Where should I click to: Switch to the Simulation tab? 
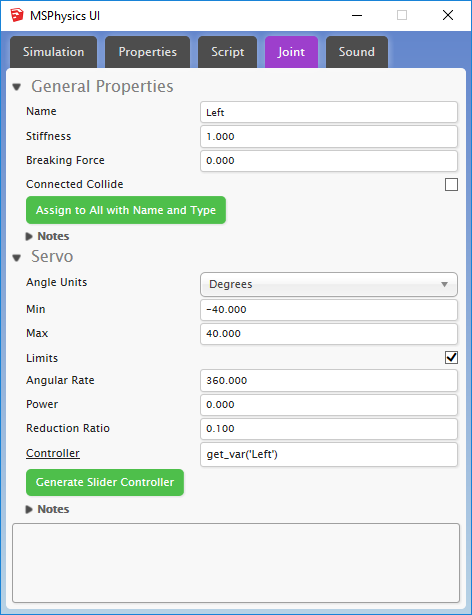[53, 52]
